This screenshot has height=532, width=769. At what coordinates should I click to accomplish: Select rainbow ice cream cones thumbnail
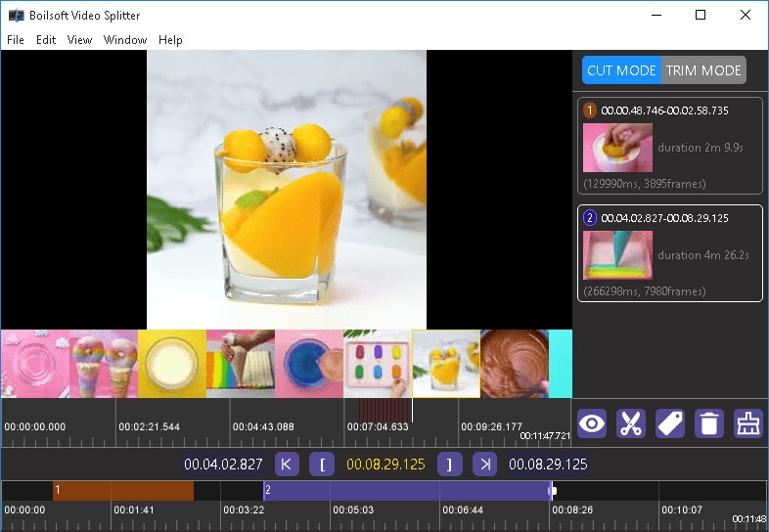104,364
